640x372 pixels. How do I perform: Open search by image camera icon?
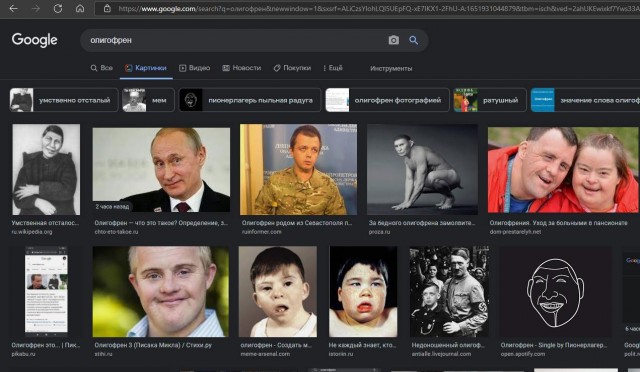coord(393,40)
